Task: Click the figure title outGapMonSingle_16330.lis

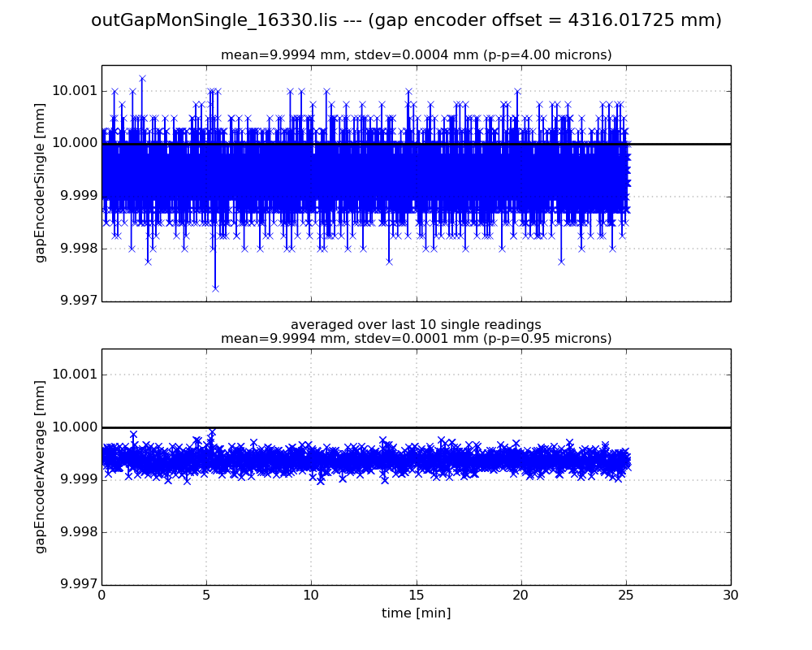Action: coord(406,20)
